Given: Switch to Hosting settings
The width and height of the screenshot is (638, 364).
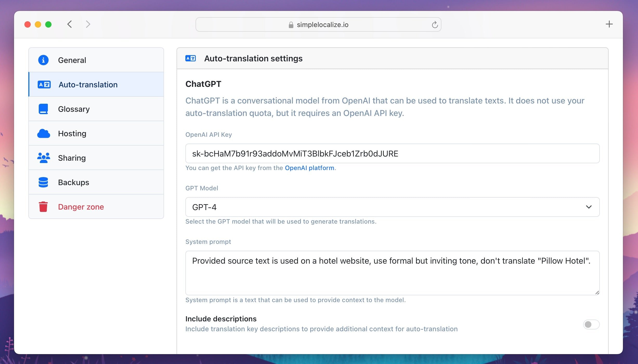Looking at the screenshot, I should [x=96, y=133].
